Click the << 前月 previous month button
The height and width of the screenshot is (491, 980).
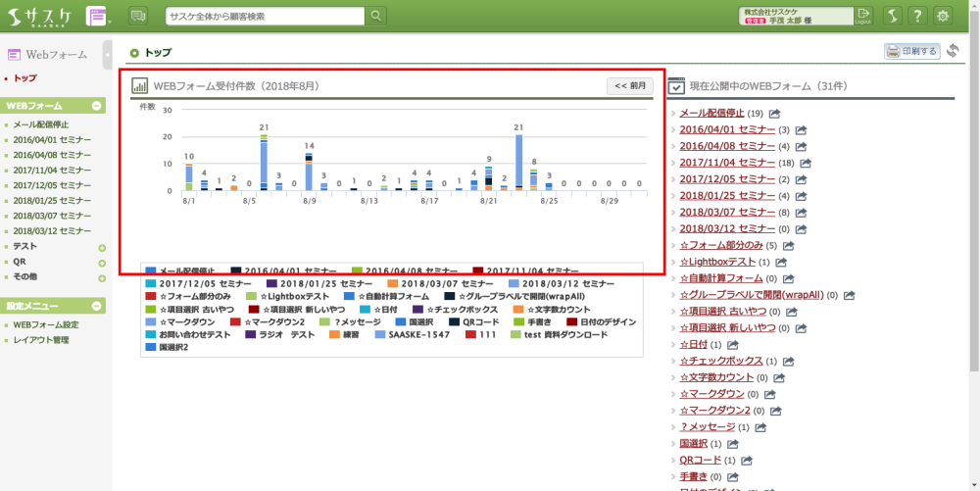click(630, 86)
